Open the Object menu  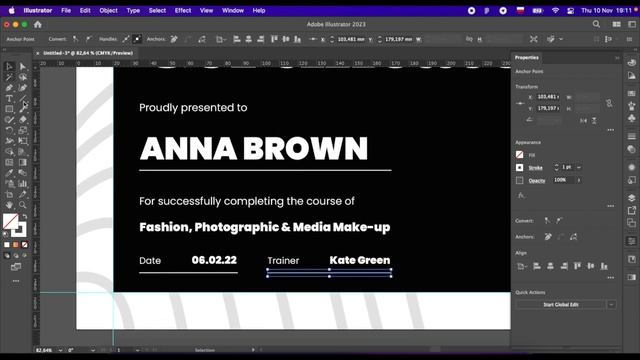(108, 11)
